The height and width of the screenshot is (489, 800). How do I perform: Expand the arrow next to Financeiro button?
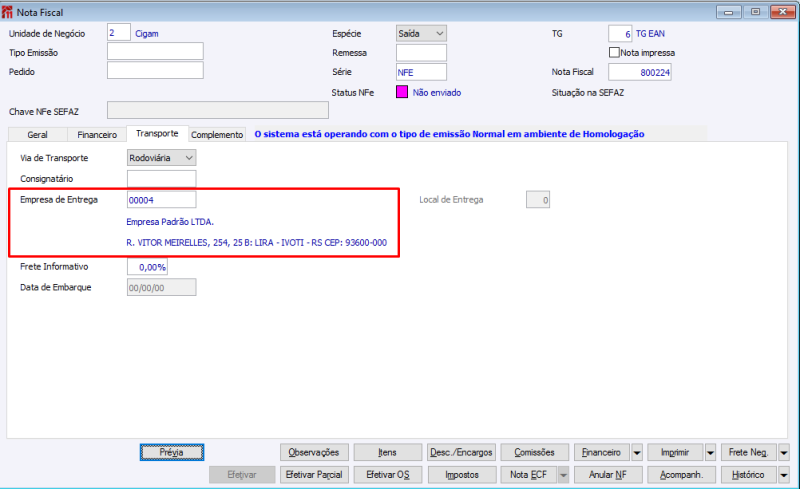637,452
